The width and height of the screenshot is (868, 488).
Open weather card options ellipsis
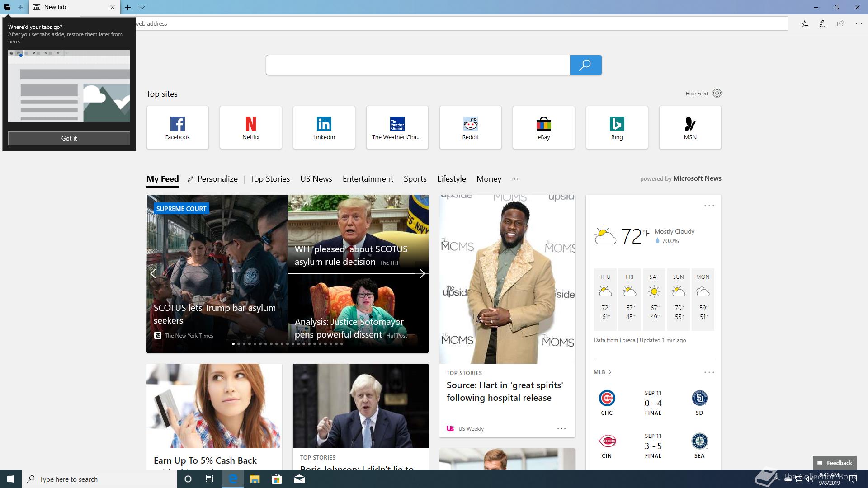709,206
